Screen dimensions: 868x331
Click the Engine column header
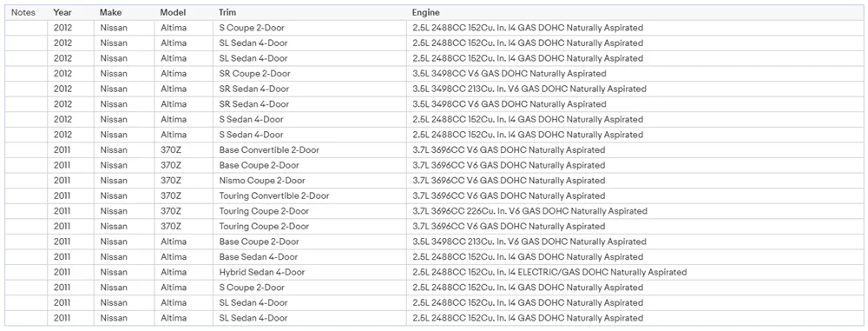click(x=635, y=13)
